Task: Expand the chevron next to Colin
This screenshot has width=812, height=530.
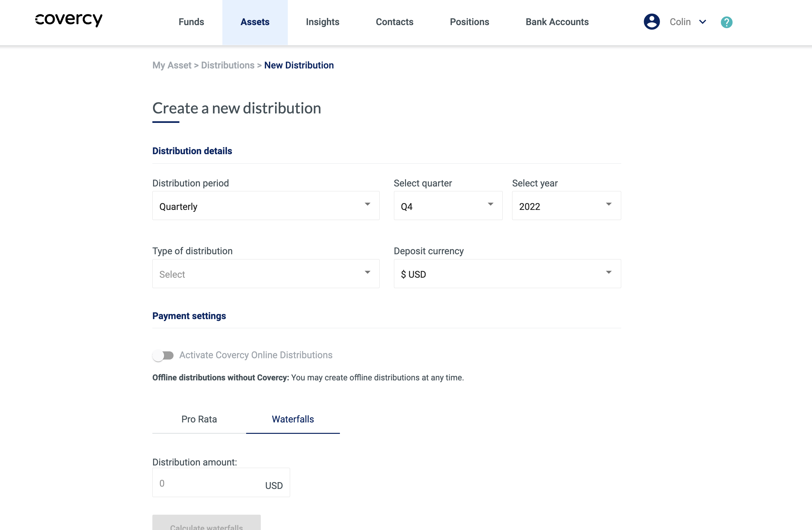Action: click(703, 22)
